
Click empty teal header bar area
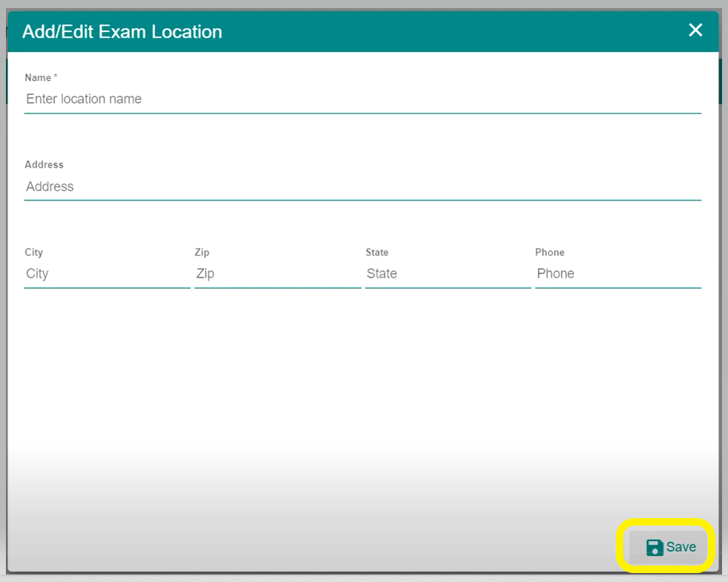click(445, 31)
